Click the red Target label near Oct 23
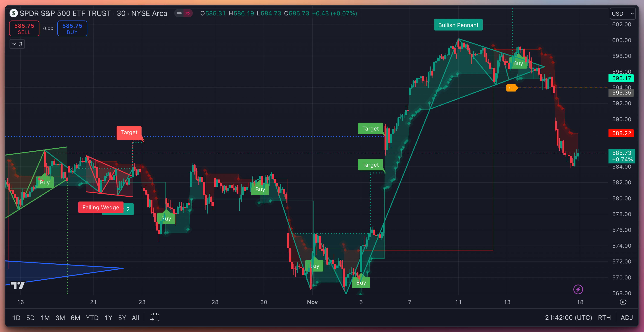The image size is (644, 332). [129, 132]
